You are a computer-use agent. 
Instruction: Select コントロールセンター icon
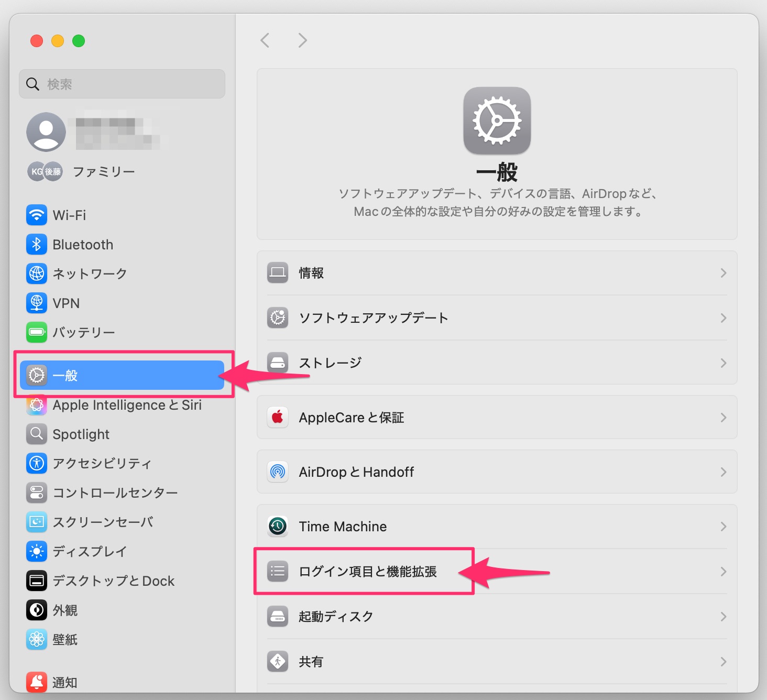pos(37,493)
